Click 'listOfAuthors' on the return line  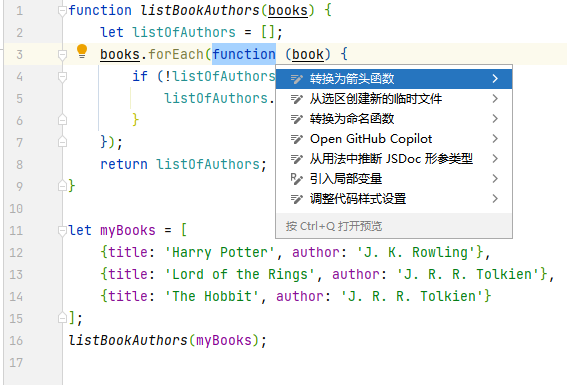pos(208,164)
